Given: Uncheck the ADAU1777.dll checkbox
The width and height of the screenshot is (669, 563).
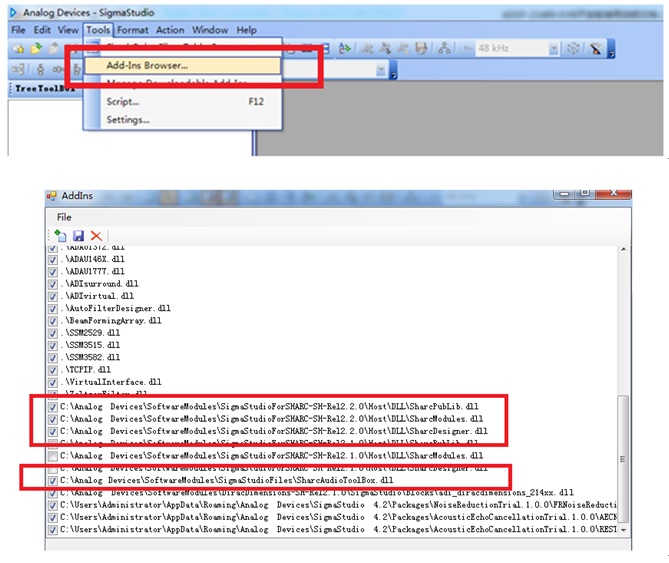Looking at the screenshot, I should tap(53, 272).
